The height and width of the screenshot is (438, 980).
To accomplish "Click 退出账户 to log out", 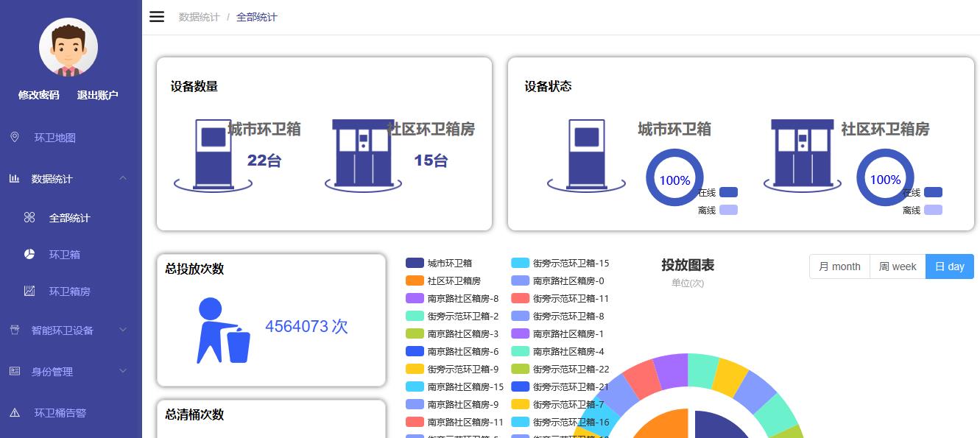I will (x=98, y=95).
